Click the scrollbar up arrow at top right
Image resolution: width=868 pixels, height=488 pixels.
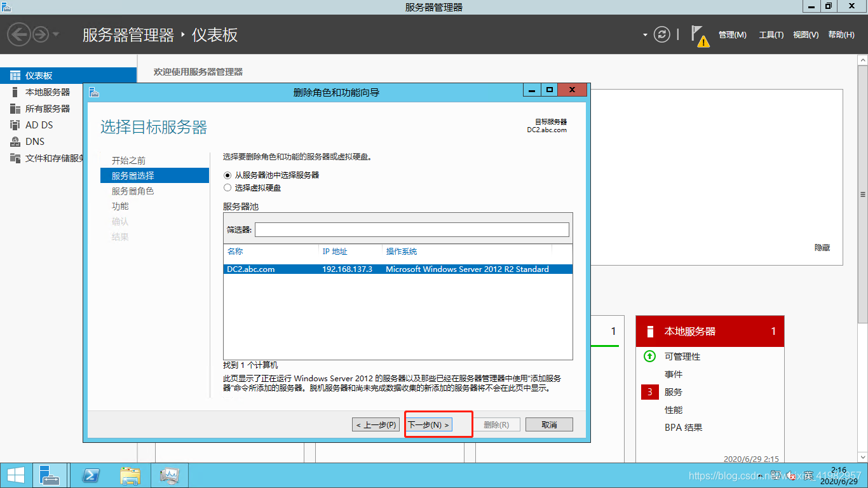(x=862, y=59)
